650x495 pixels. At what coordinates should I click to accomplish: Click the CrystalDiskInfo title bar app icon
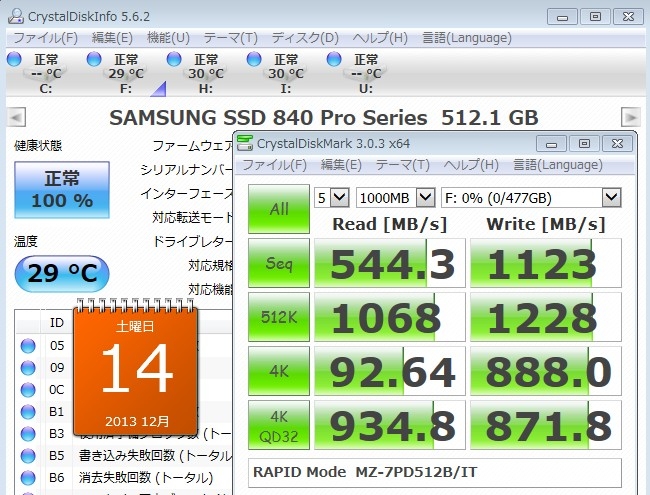click(16, 16)
